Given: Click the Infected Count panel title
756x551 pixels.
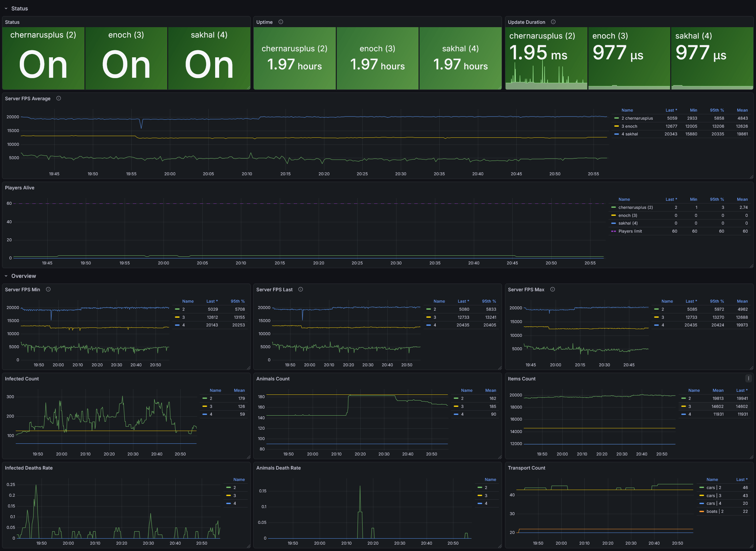Looking at the screenshot, I should pyautogui.click(x=22, y=379).
